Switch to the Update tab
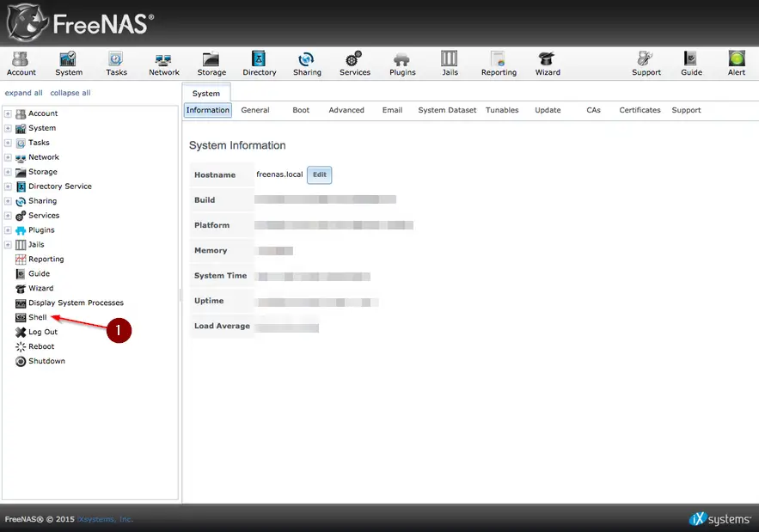 coord(548,110)
